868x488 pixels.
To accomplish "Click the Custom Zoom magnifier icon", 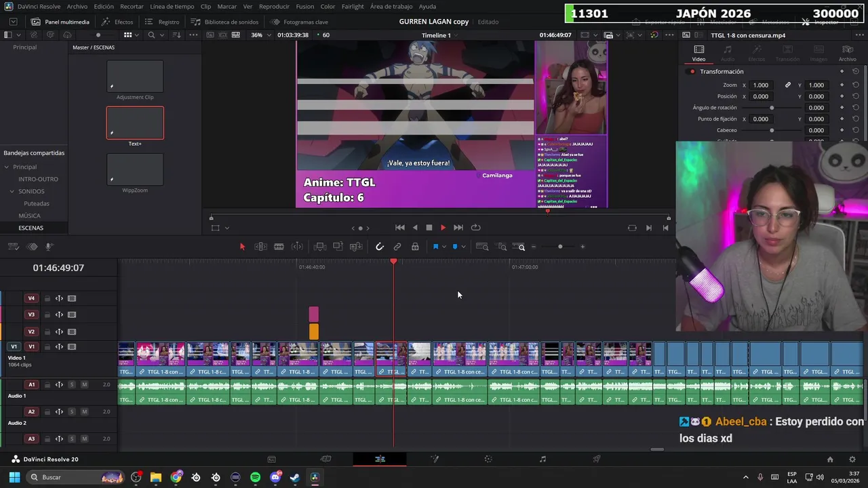I will [519, 247].
